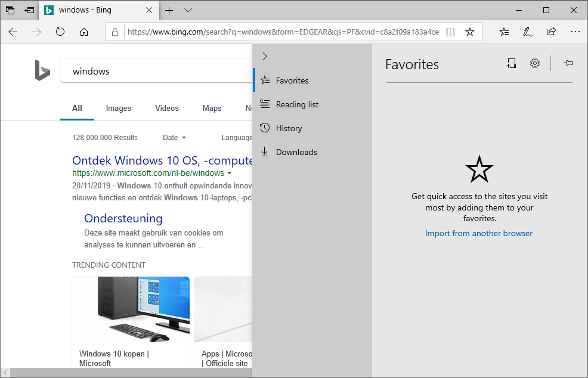The height and width of the screenshot is (378, 588).
Task: Open the tabs you've set aside icon
Action: point(10,10)
